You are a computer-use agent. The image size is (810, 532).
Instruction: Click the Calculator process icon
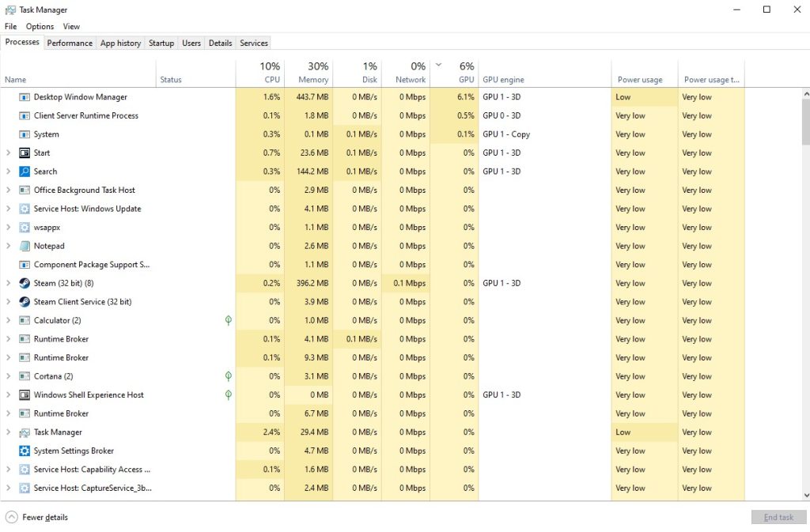[x=25, y=320]
